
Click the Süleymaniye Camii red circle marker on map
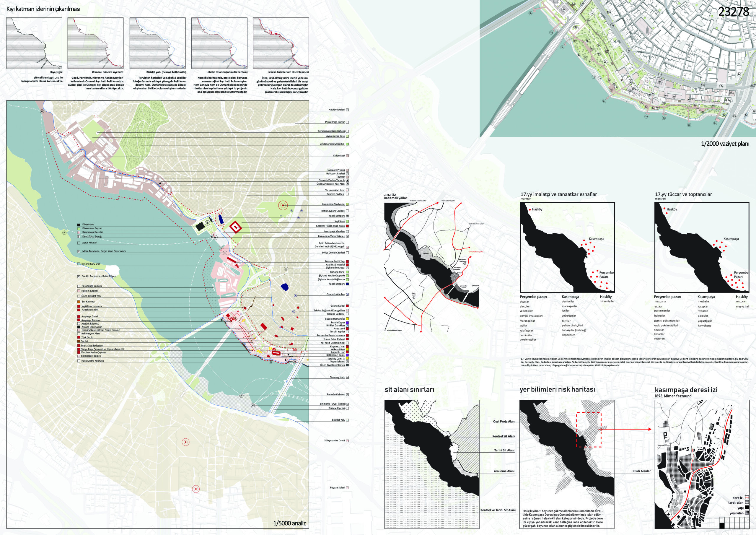pos(186,442)
